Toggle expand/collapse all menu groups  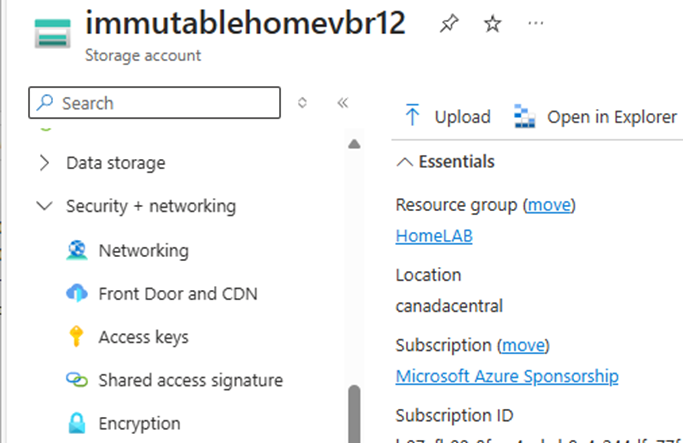coord(302,103)
